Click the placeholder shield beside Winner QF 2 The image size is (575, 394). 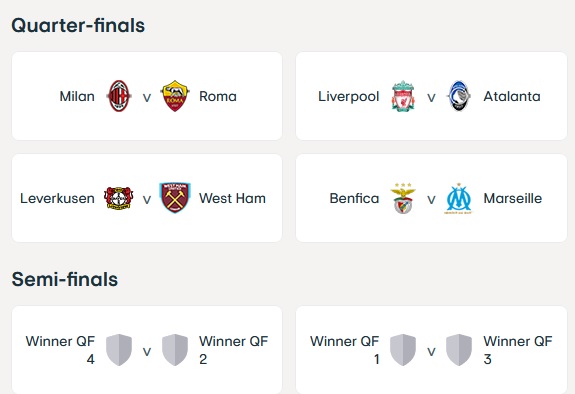click(175, 350)
